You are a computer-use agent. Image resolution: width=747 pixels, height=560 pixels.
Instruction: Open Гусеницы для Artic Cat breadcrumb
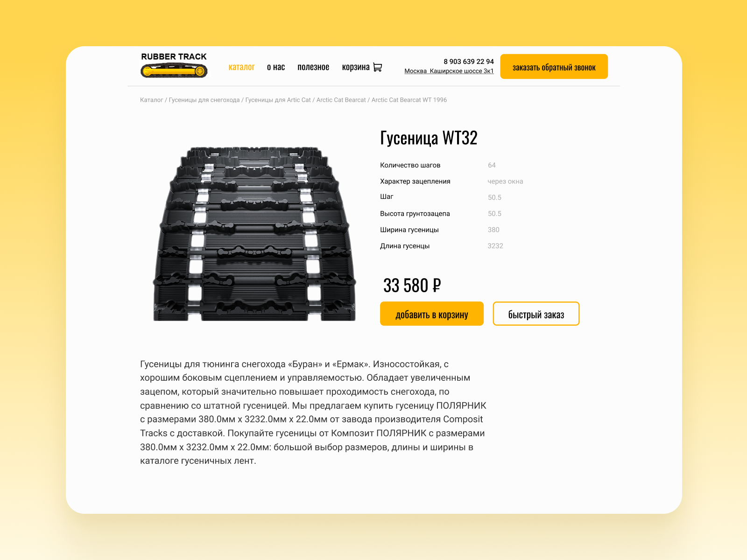click(278, 100)
